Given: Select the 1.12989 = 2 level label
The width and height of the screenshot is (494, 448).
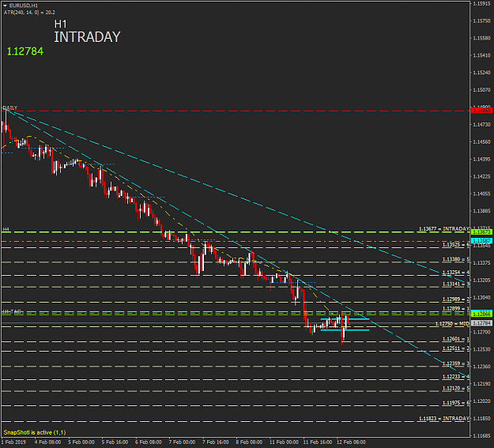Looking at the screenshot, I should (x=456, y=299).
